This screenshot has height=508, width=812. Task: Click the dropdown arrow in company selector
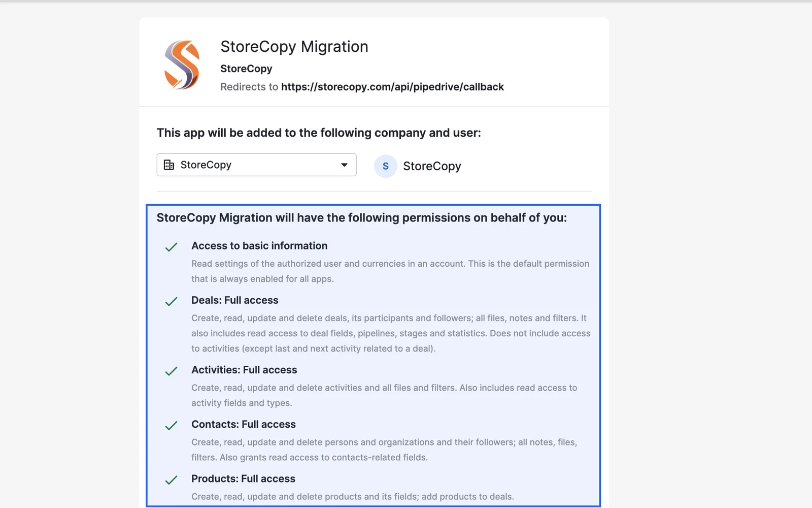344,165
